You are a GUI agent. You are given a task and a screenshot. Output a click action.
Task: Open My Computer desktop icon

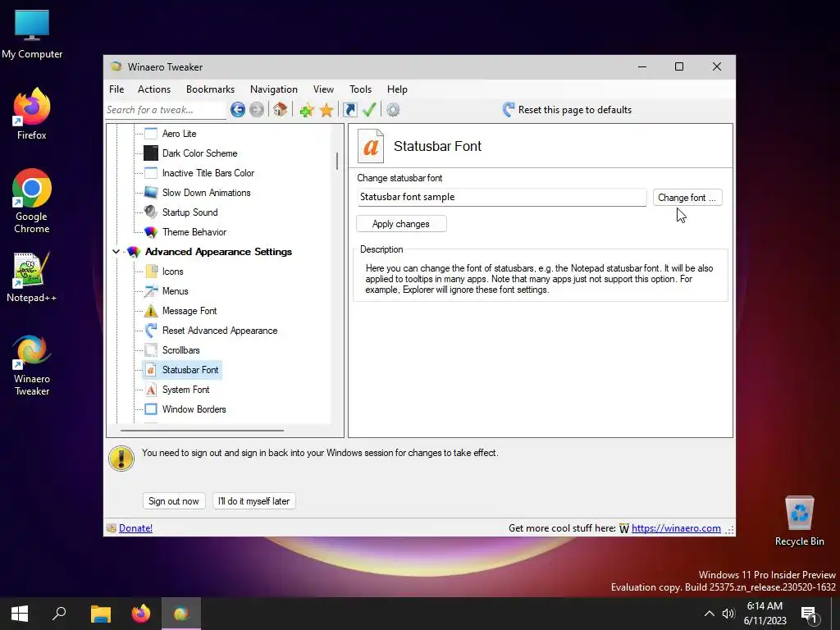pos(32,34)
